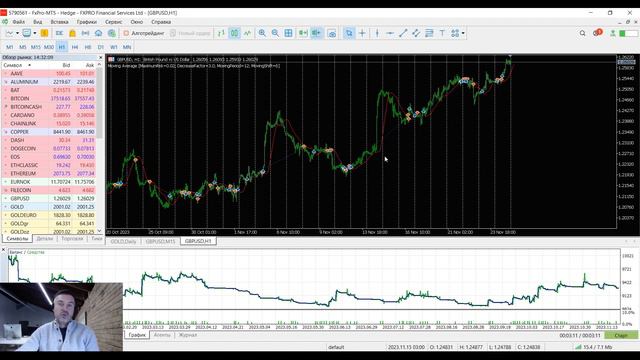
Task: Select the MN timeframe
Action: [x=127, y=47]
